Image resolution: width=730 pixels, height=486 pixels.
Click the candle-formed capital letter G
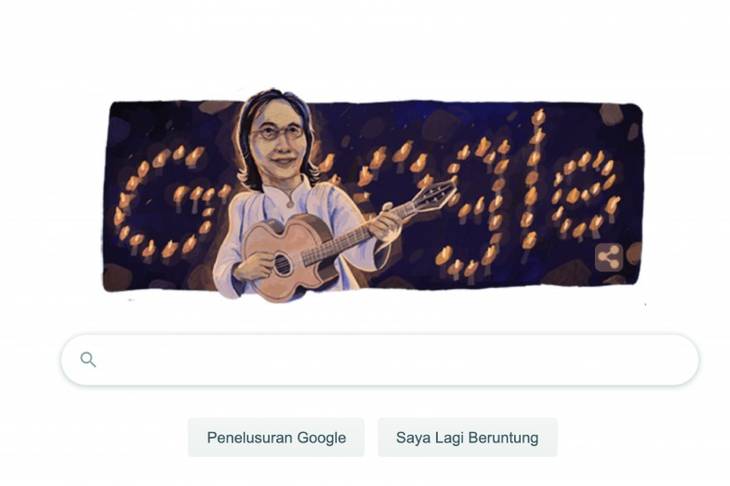(170, 202)
